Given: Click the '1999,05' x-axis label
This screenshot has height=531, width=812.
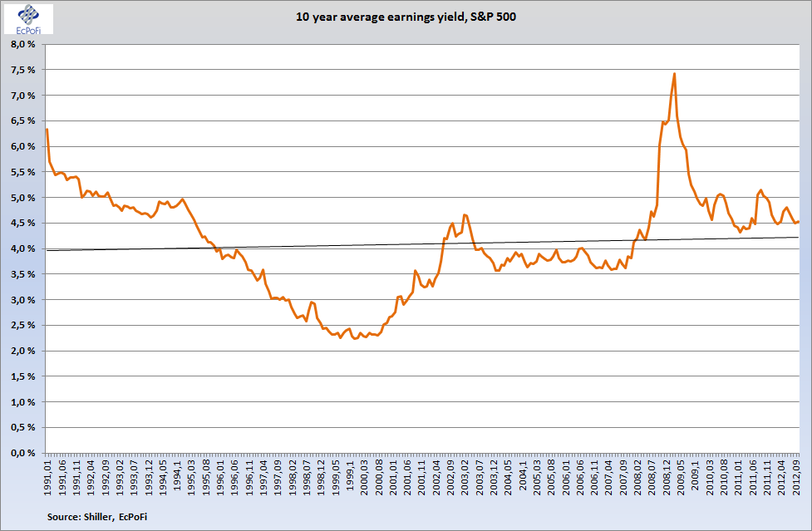Looking at the screenshot, I should [x=336, y=476].
